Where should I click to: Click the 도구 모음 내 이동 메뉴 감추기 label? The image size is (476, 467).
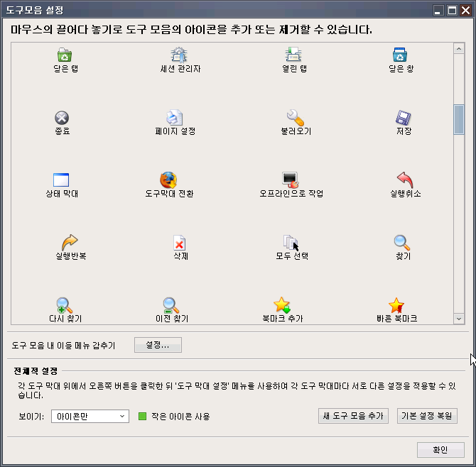coord(63,346)
